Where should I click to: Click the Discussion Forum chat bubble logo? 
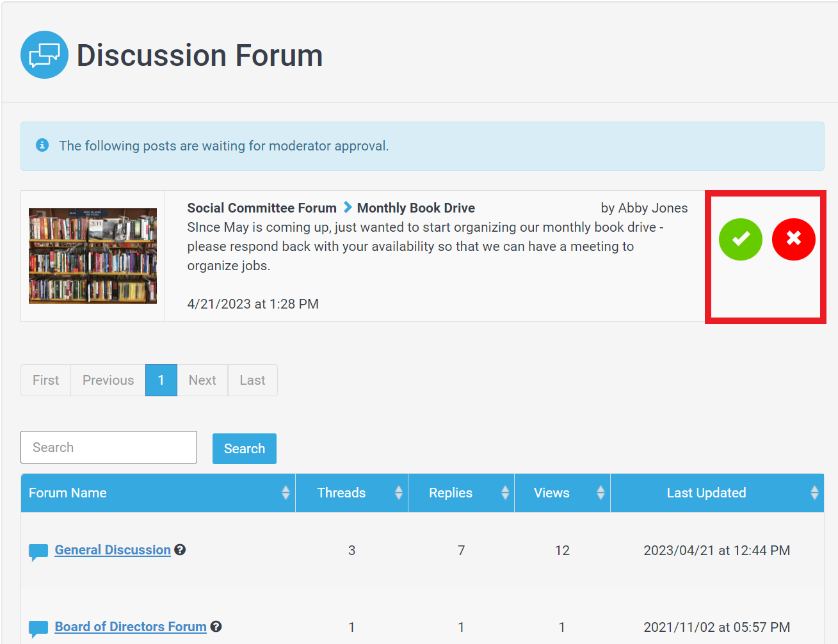[x=44, y=55]
